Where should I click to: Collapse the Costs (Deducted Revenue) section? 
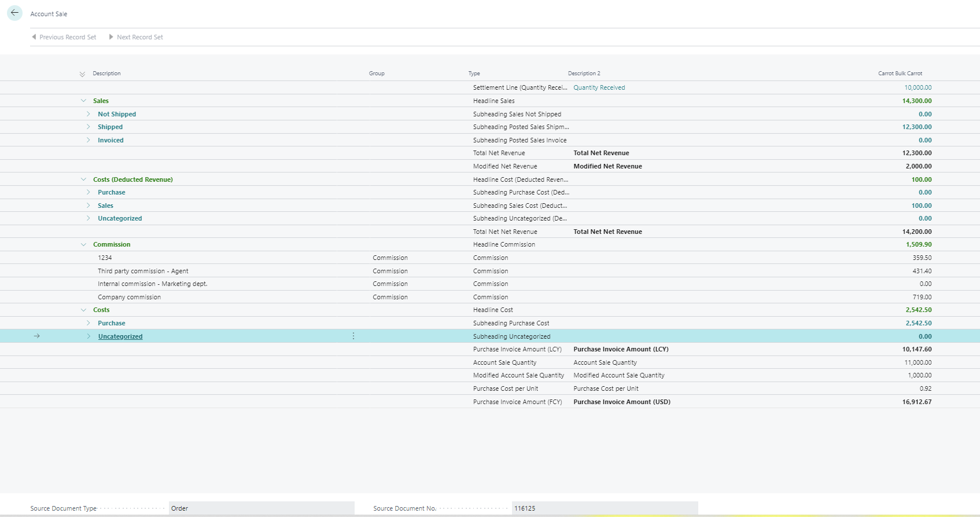(83, 179)
